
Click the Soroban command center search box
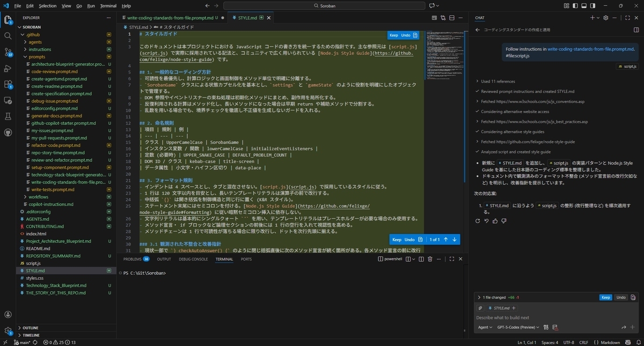324,6
